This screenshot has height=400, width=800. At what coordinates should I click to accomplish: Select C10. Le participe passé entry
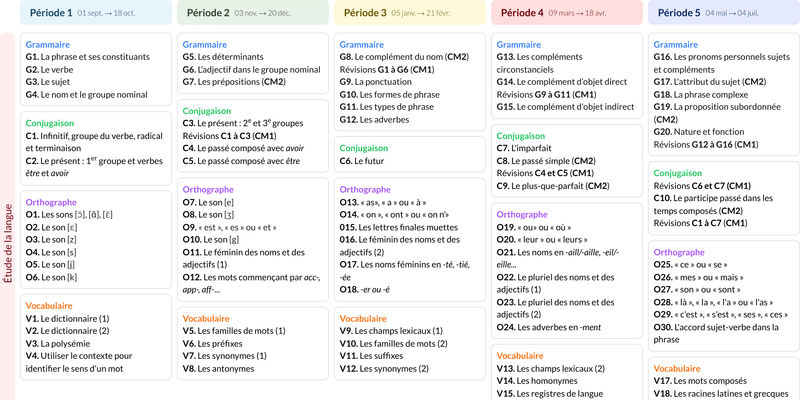point(713,204)
